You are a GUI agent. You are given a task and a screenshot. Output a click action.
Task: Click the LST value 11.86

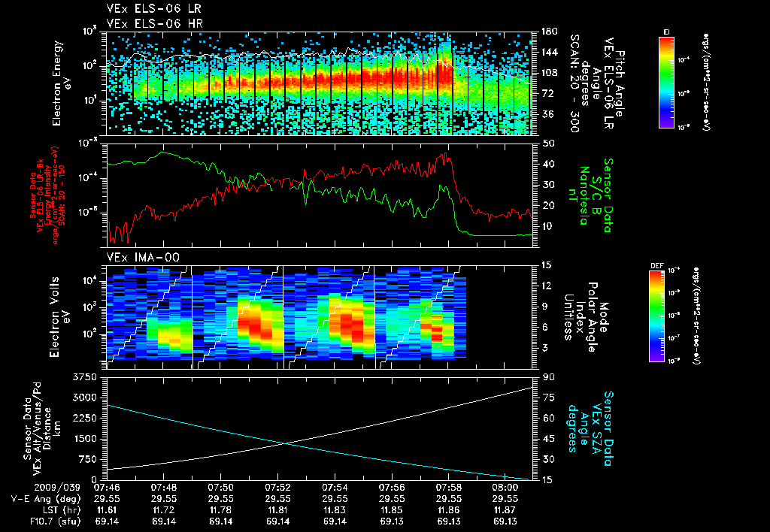pyautogui.click(x=449, y=510)
